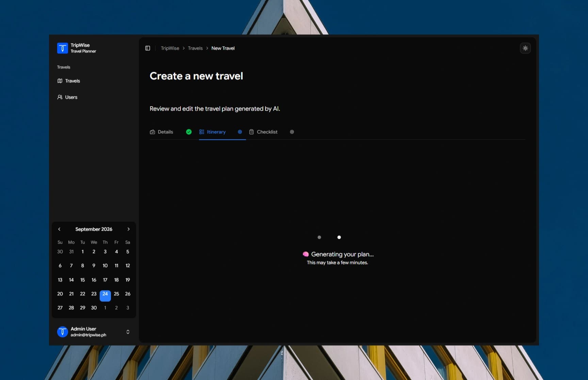Click New Travel breadcrumb

[223, 48]
